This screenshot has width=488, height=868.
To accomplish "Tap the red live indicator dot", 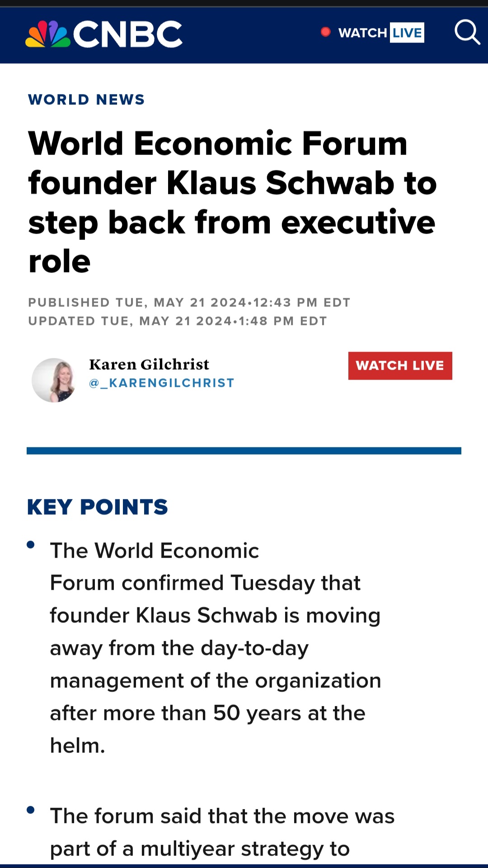I will click(325, 32).
